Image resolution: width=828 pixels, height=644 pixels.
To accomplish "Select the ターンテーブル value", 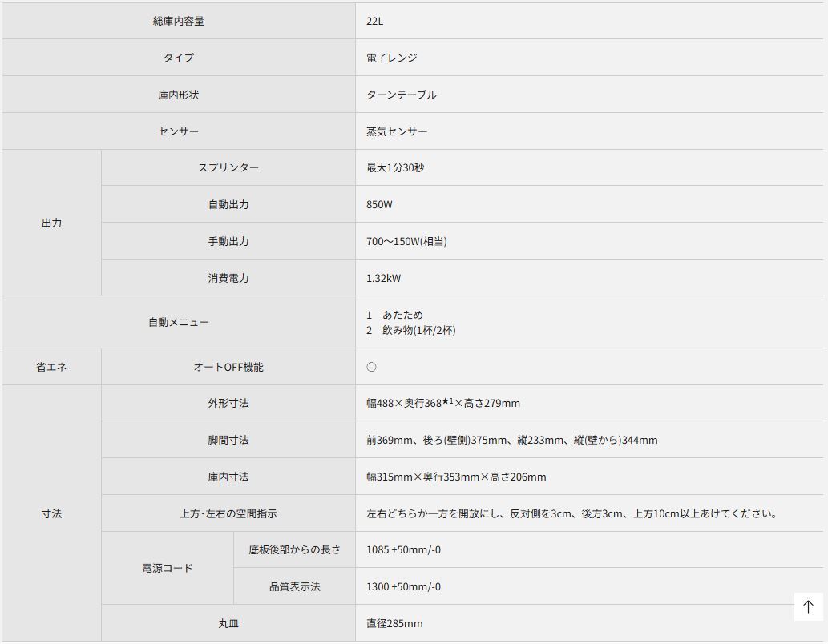I will click(402, 95).
